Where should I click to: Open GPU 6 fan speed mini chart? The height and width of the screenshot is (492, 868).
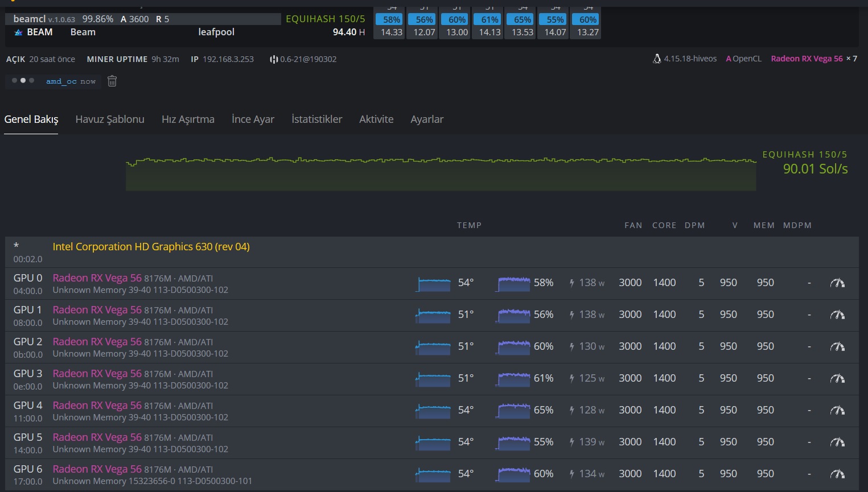513,474
